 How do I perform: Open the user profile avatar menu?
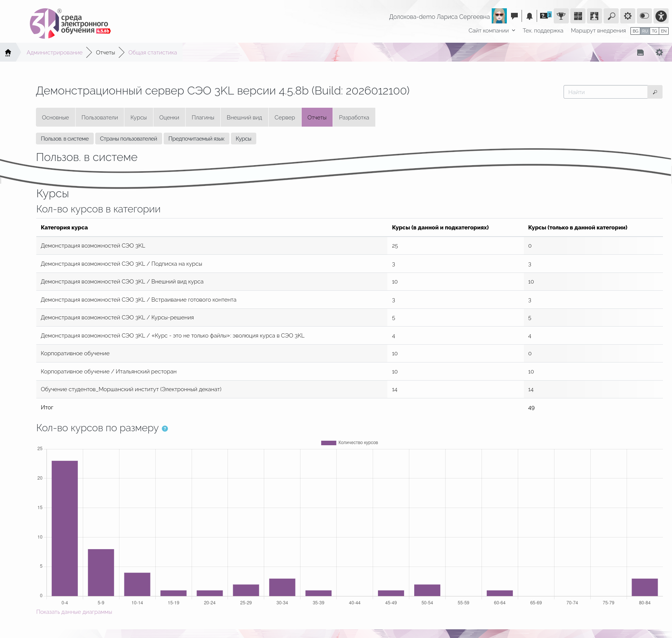499,16
